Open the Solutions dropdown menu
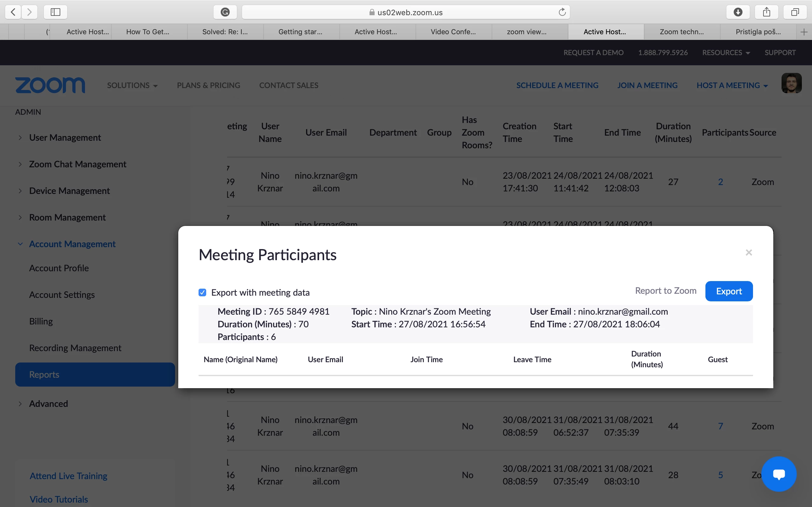812x507 pixels. click(132, 85)
